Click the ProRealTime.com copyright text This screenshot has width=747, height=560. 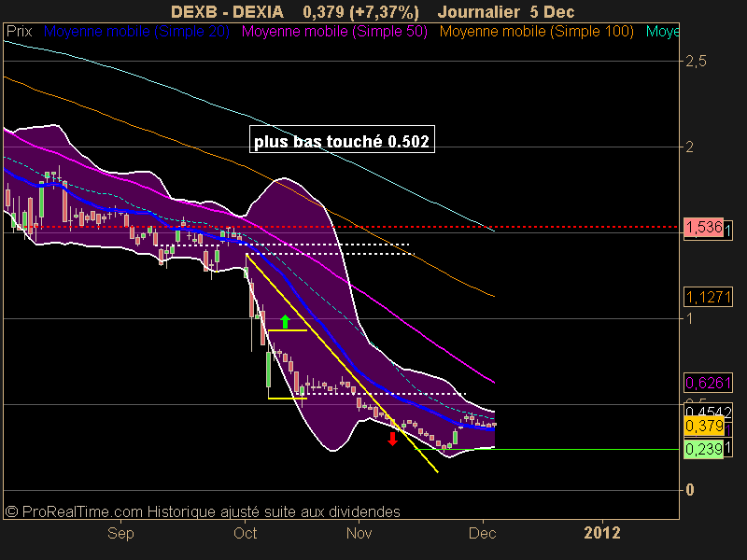203,511
